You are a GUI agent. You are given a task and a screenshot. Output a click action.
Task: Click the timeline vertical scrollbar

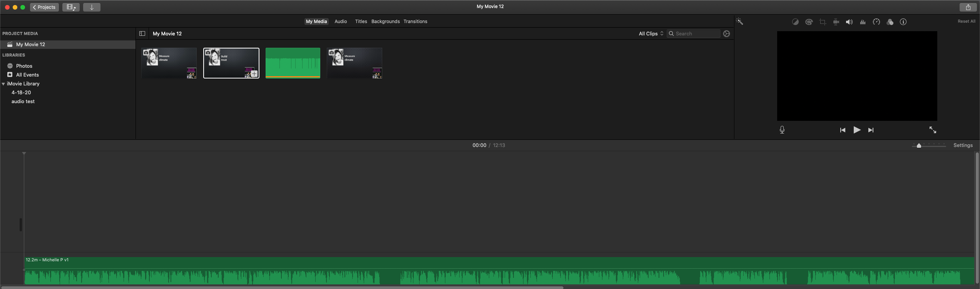tap(977, 217)
